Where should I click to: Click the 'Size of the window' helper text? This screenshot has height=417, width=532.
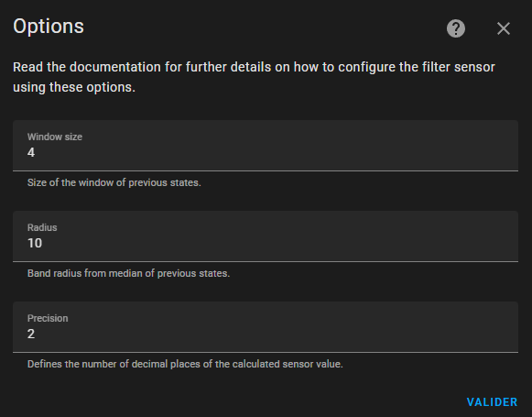click(x=114, y=182)
